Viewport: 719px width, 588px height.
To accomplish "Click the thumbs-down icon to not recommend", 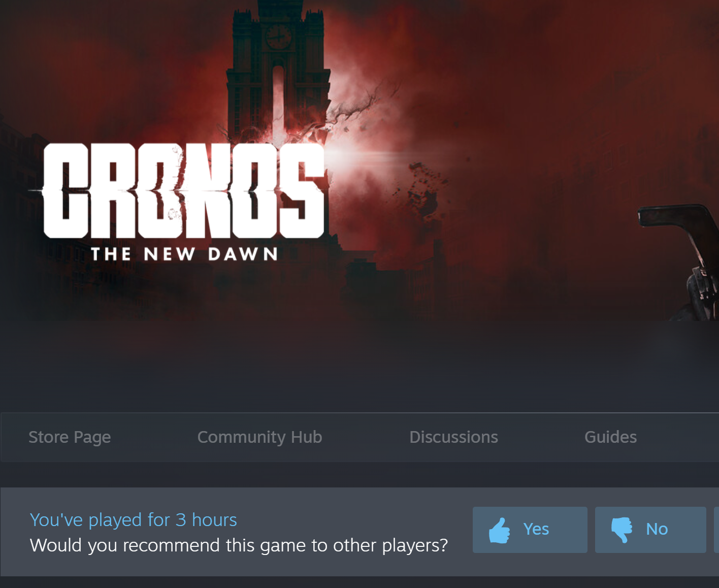I will [x=622, y=530].
